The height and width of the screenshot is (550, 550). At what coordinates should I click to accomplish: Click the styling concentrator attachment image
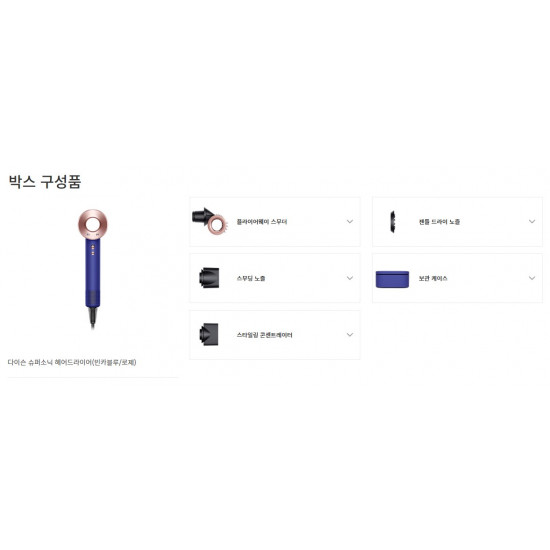point(209,334)
